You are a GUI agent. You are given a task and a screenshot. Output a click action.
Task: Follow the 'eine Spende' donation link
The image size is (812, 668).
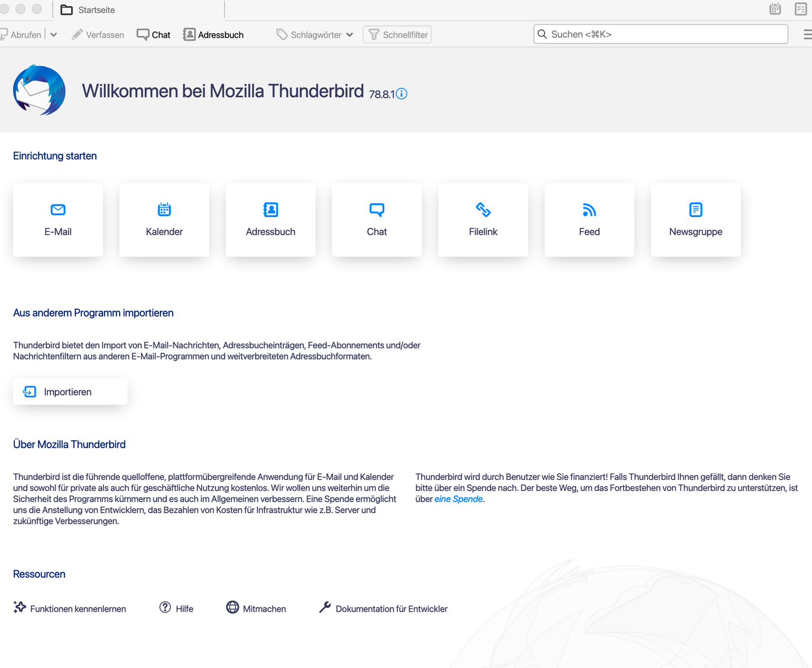click(x=458, y=499)
